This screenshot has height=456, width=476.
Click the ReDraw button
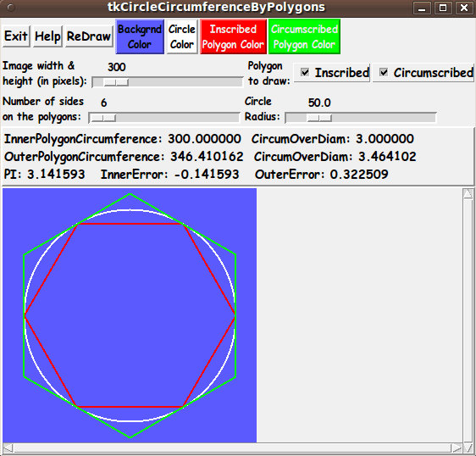coord(89,36)
